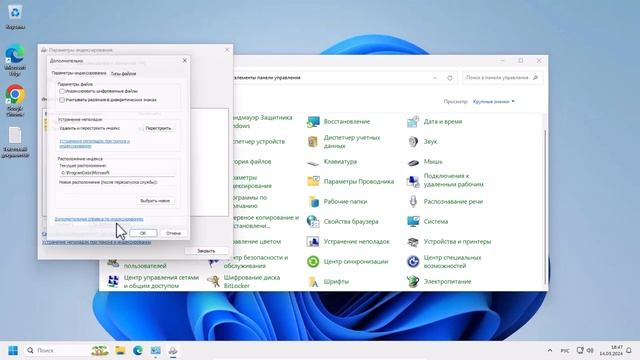Click the current index location field
This screenshot has height=360, width=640.
118,173
